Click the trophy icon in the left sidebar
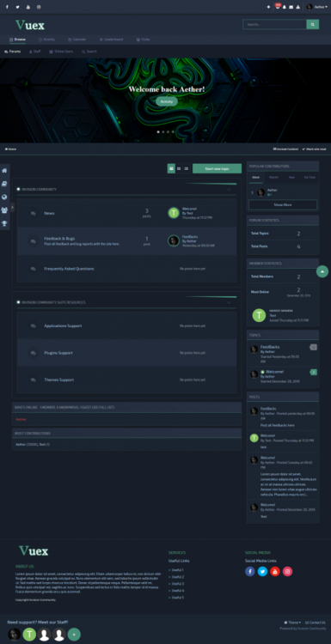Screen dimensions: 331x644 pyautogui.click(x=4, y=223)
